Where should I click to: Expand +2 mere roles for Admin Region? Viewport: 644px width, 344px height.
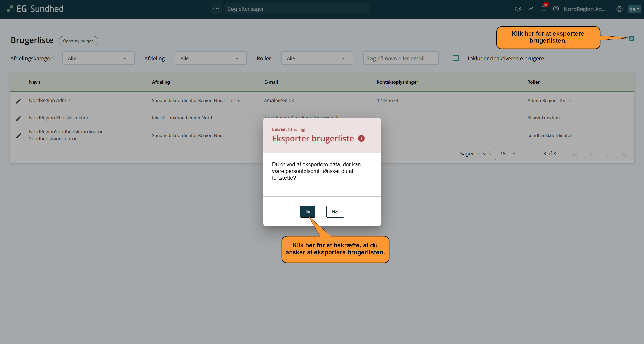pyautogui.click(x=565, y=101)
